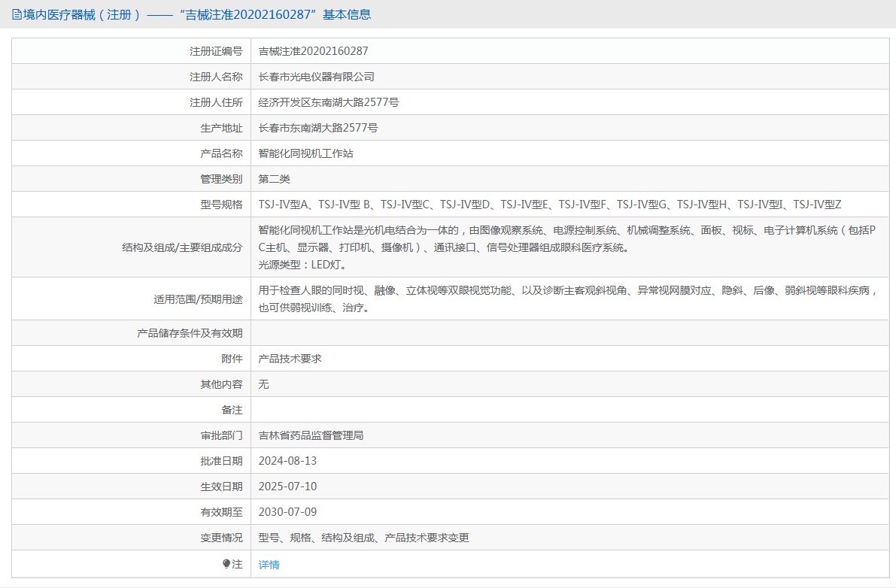Click the change record text in 变更情况 row
Viewport: 896px width, 588px height.
coord(363,538)
